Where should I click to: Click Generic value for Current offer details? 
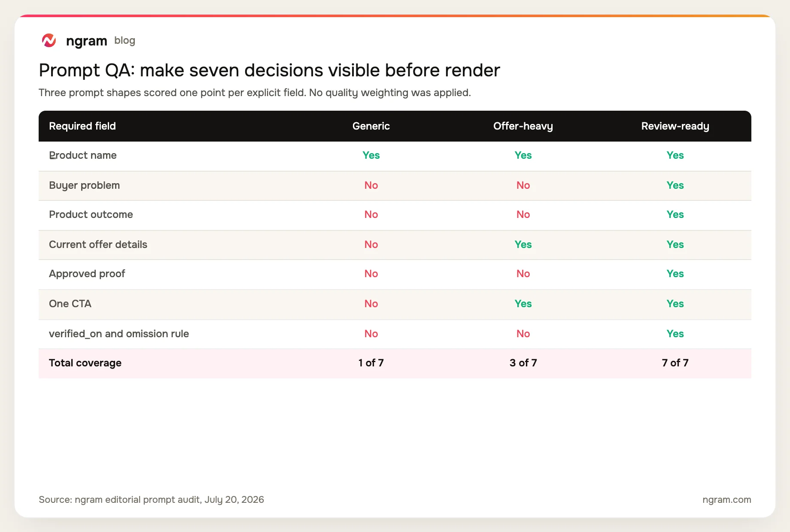[x=371, y=245]
